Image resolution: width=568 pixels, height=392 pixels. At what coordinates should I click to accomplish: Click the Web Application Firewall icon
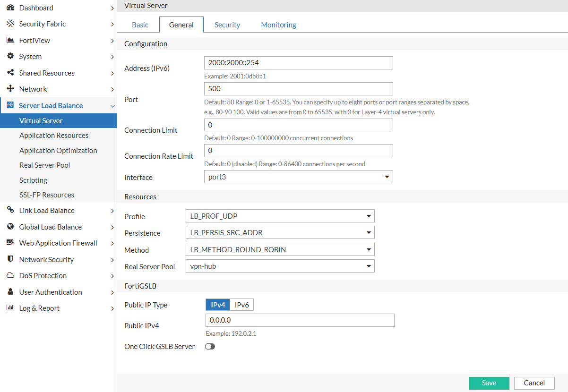[10, 243]
